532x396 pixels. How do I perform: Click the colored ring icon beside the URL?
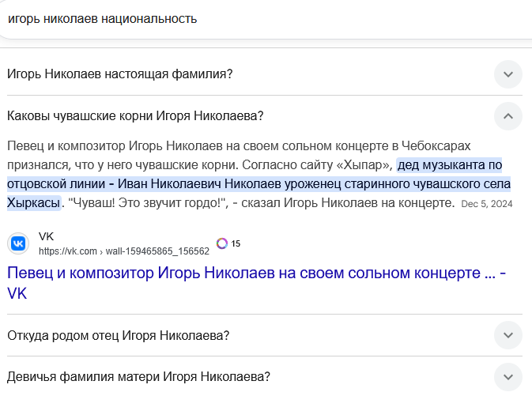[222, 243]
